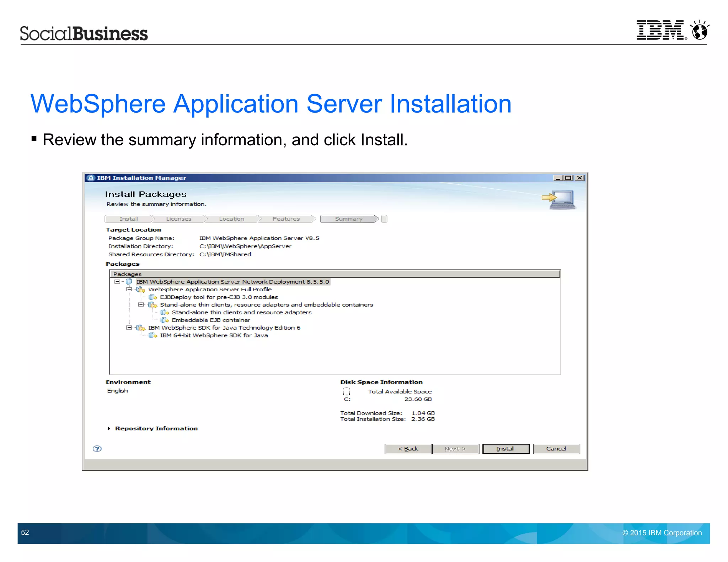This screenshot has height=562, width=728.
Task: Click the Stand-alone thin clients and resource adapters icon
Action: 165,312
